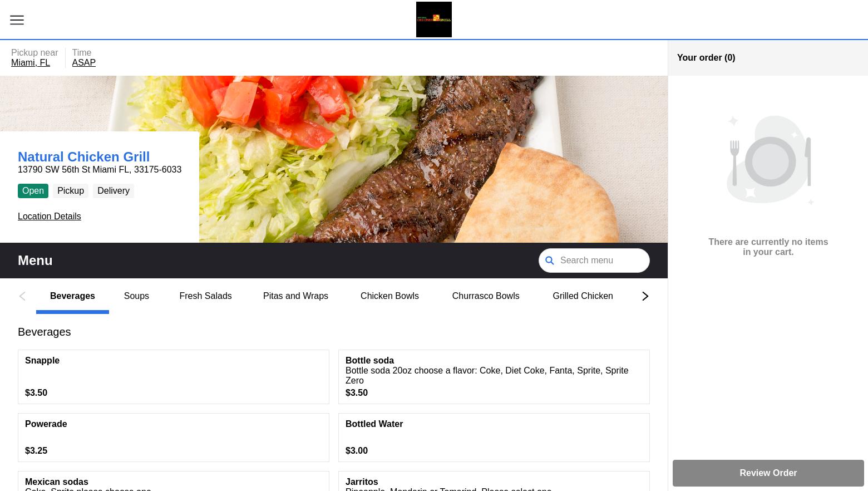The height and width of the screenshot is (491, 868).
Task: Click the restaurant address text
Action: [100, 169]
